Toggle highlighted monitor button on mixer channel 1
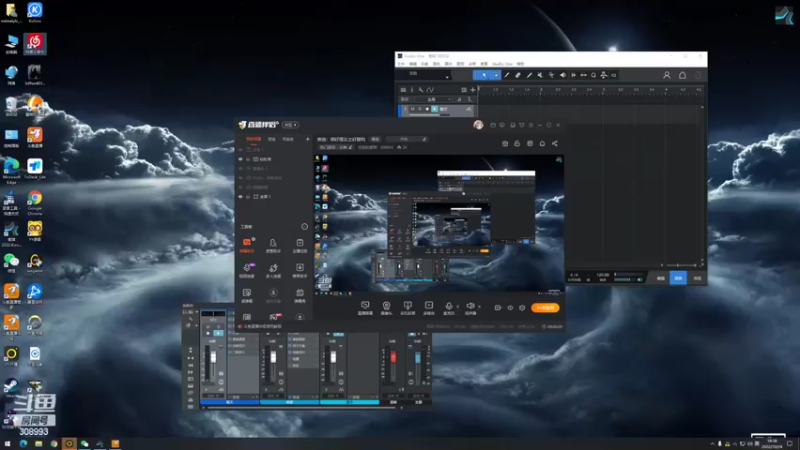The height and width of the screenshot is (450, 800). click(218, 333)
